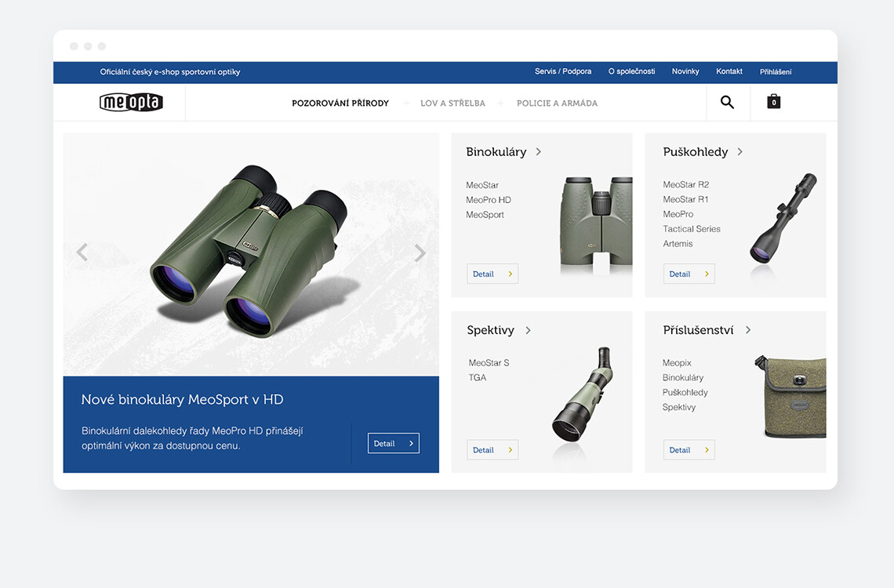Open Servis / Podpora link

point(563,72)
